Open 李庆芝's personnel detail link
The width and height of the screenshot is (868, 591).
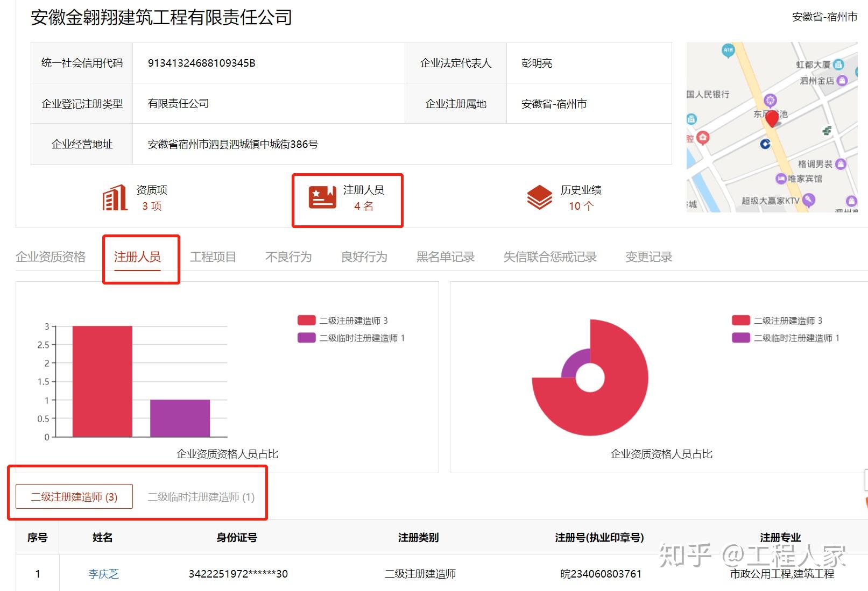(x=103, y=573)
